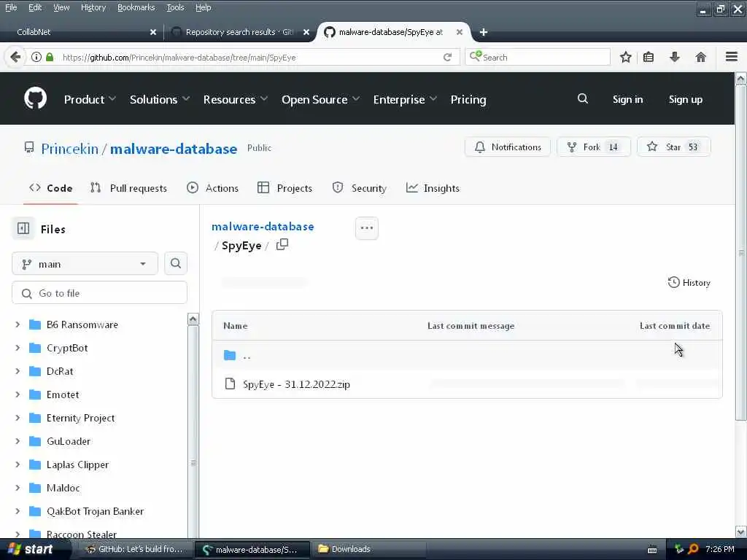Open the Princekin user link
747x560 pixels.
click(x=69, y=149)
